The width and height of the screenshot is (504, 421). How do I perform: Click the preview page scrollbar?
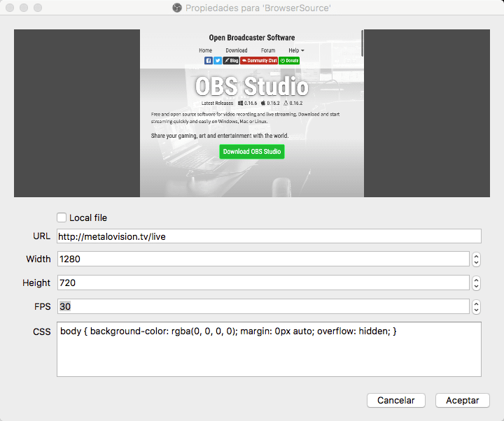pos(363,43)
